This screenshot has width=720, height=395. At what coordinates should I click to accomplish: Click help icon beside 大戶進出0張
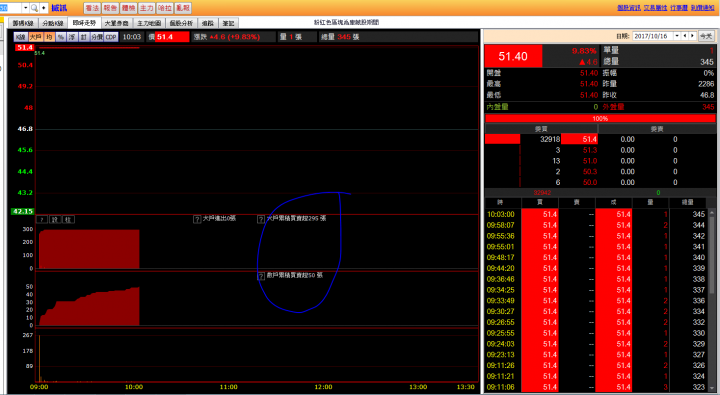197,219
